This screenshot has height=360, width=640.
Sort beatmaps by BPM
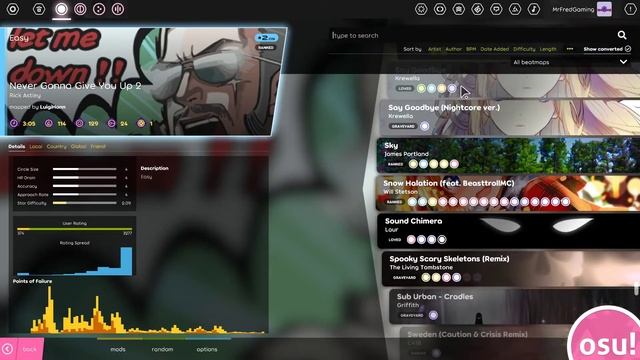coord(471,49)
